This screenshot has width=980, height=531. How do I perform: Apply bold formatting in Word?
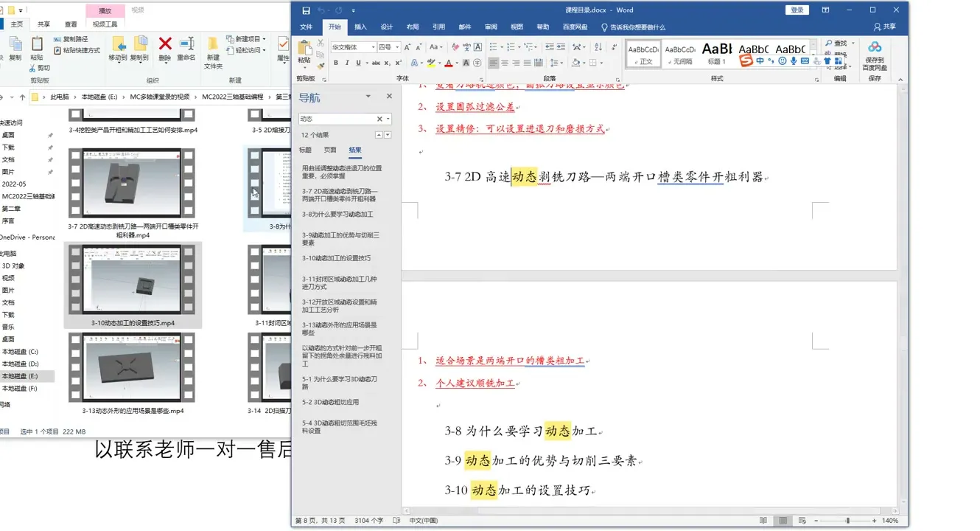pyautogui.click(x=335, y=63)
